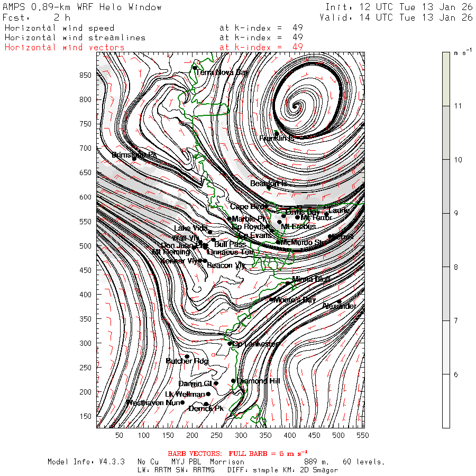Image resolution: width=476 pixels, height=476 pixels.
Task: Select the Beacon Vly label
Action: pos(226,266)
